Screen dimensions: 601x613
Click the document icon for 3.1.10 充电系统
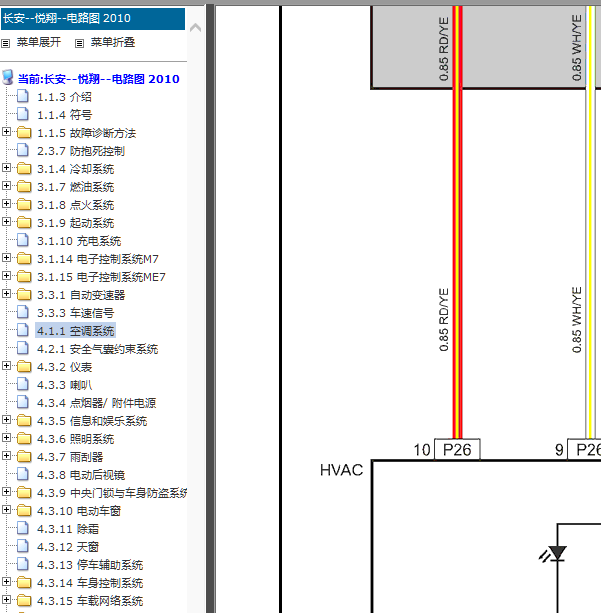24,241
